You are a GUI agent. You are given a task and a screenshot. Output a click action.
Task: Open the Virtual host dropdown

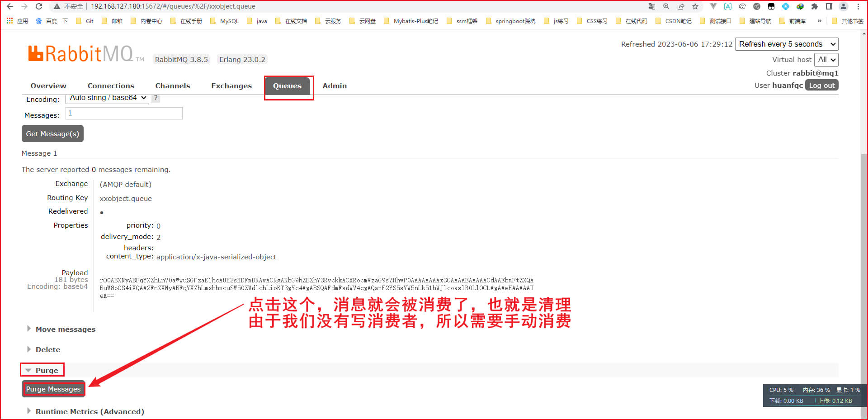826,59
